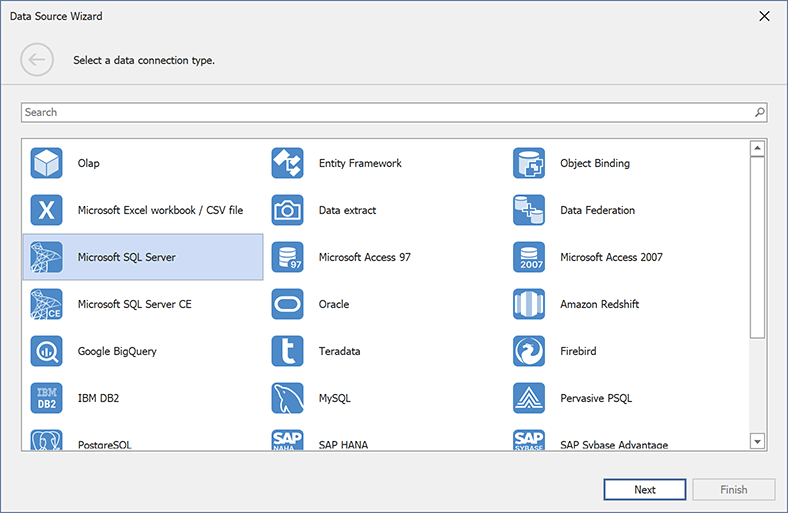Select the "Data extract" label

(x=347, y=210)
